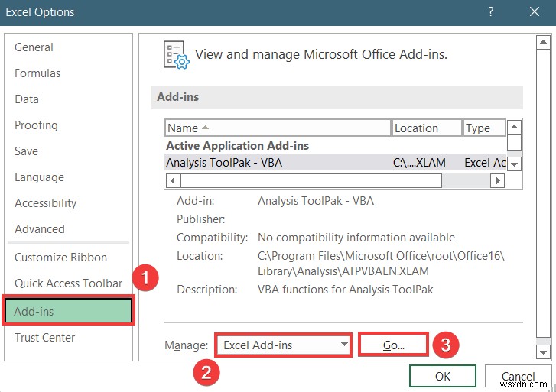Click main panel scroll up arrow
The image size is (556, 392).
click(x=543, y=43)
